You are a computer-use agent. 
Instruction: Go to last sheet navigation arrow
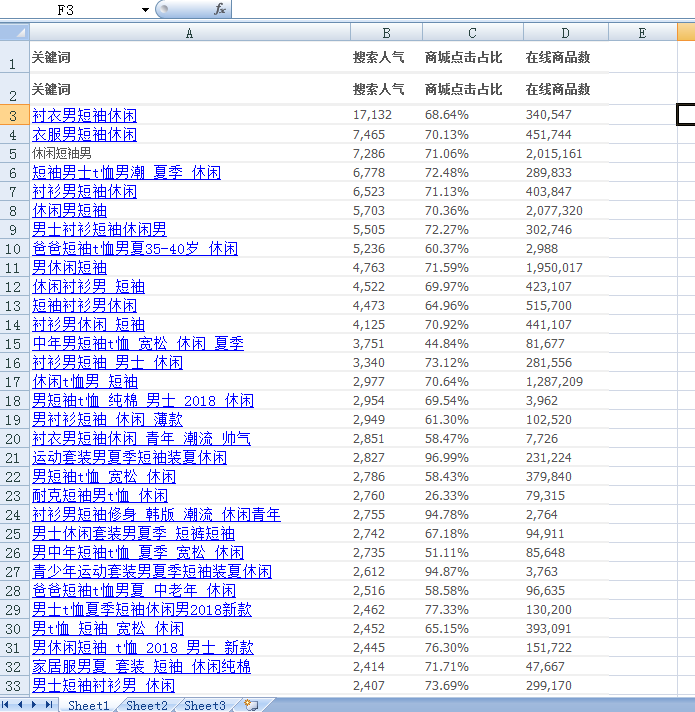pos(49,705)
